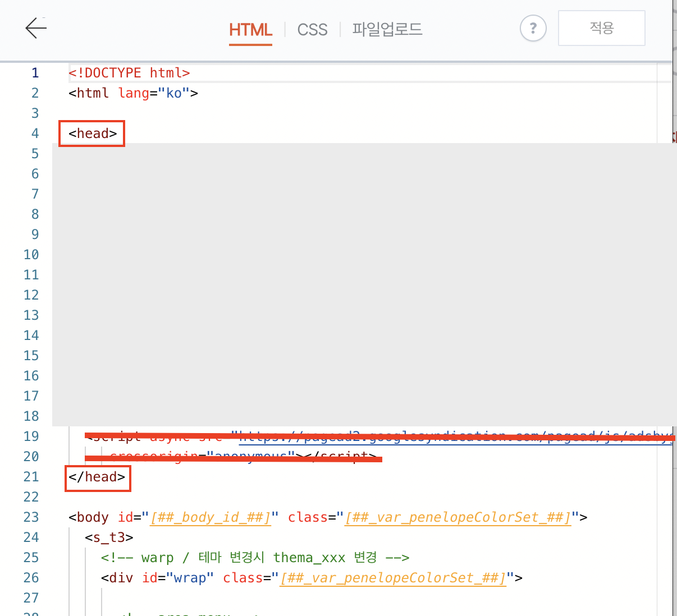Click line number 1 in gutter
This screenshot has height=616, width=677.
tap(35, 73)
